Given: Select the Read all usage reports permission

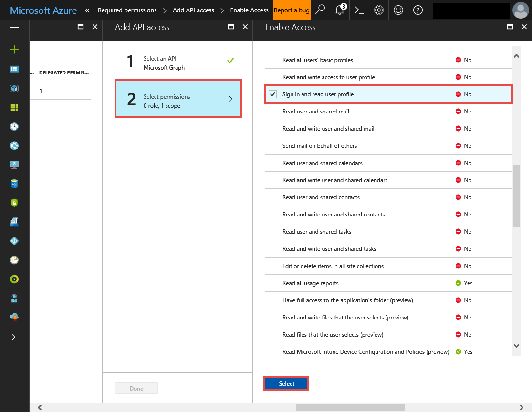Looking at the screenshot, I should (x=310, y=283).
